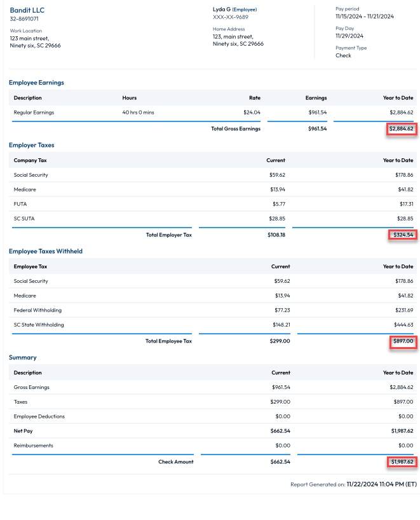Click the Work Location label

26,31
